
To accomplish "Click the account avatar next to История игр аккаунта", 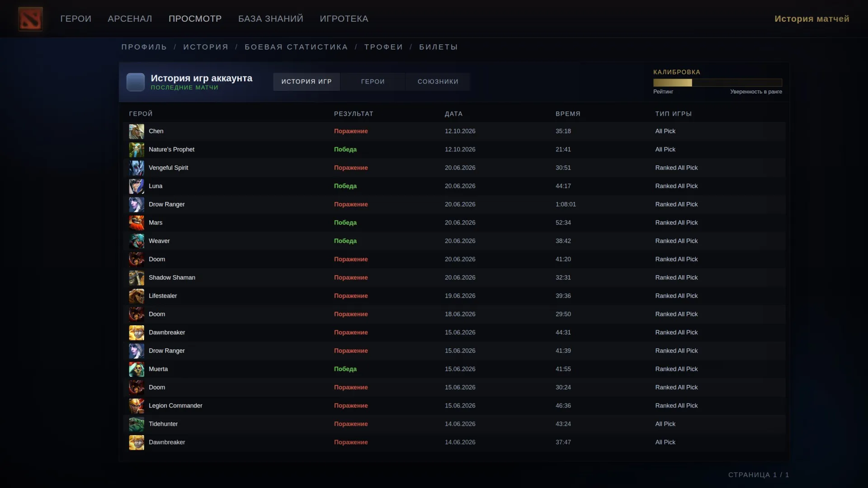I will [x=136, y=82].
